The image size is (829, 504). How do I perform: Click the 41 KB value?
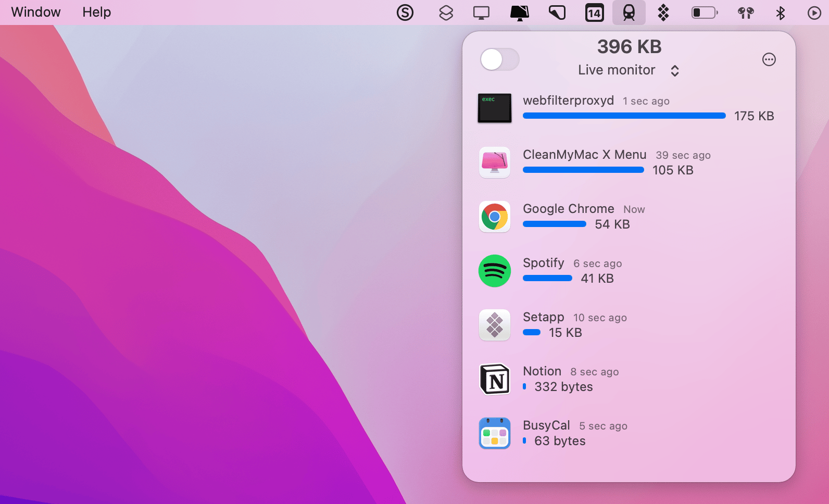tap(597, 279)
